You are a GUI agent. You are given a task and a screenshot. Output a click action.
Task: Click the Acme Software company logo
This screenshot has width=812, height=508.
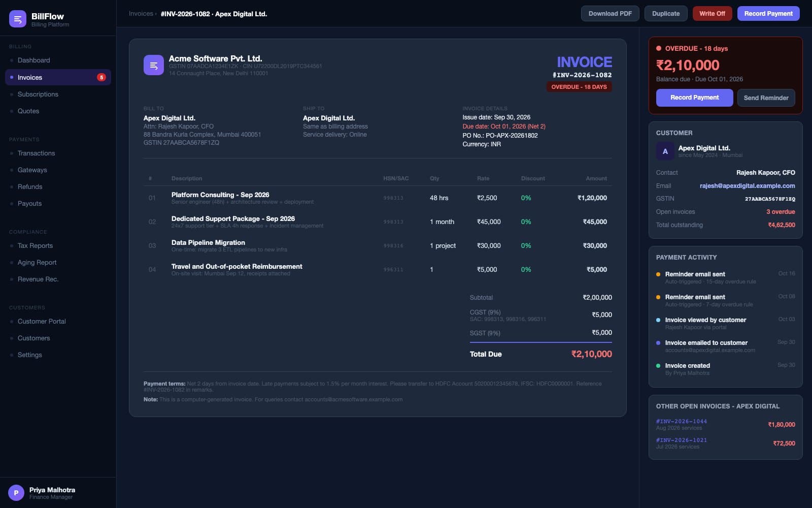coord(154,65)
